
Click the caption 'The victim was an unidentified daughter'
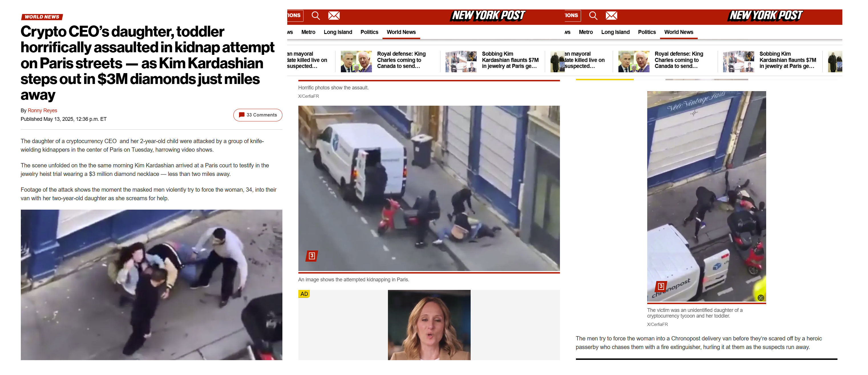click(695, 313)
